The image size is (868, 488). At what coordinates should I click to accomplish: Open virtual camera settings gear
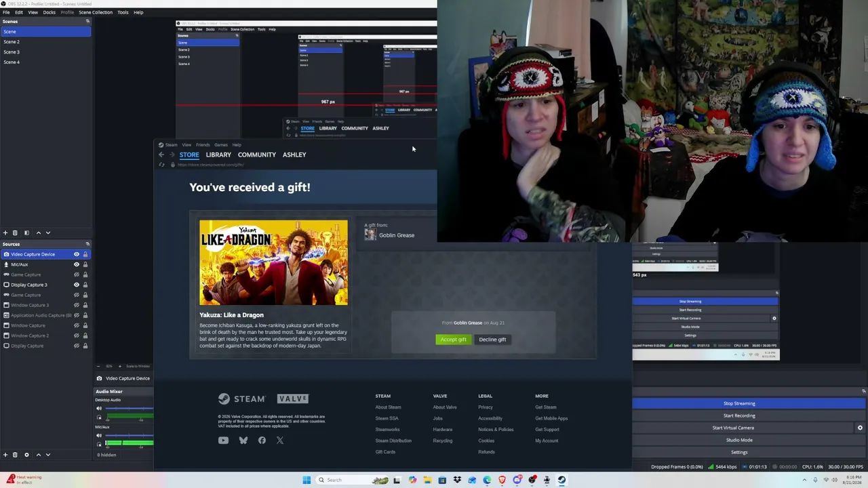coord(860,428)
